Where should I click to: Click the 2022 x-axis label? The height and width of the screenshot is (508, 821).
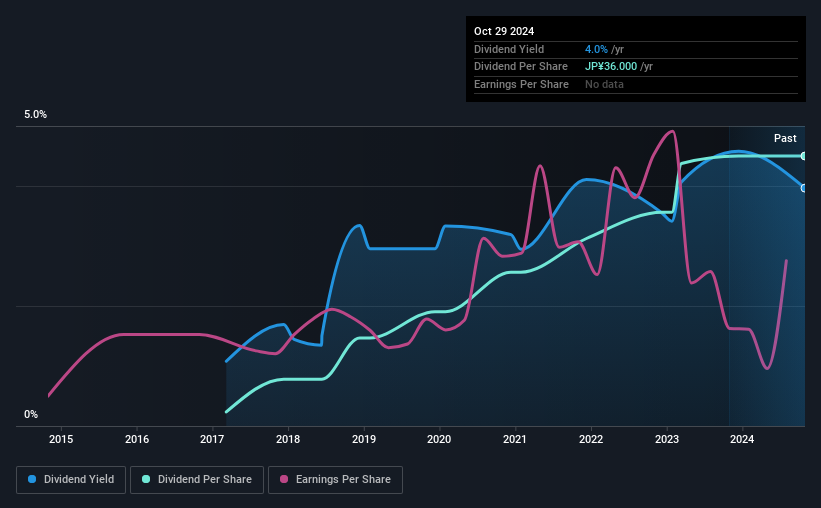591,439
